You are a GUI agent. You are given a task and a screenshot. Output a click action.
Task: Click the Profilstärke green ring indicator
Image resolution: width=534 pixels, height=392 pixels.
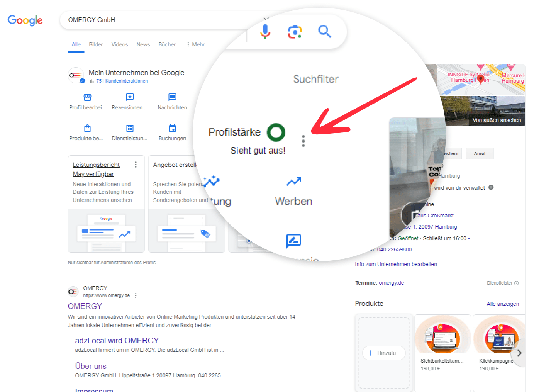(x=276, y=132)
